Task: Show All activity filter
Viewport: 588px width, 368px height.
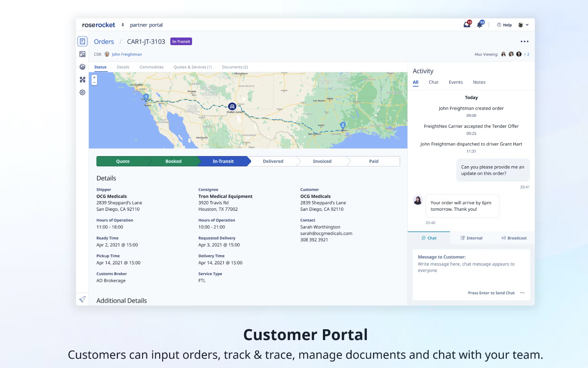Action: [x=416, y=82]
